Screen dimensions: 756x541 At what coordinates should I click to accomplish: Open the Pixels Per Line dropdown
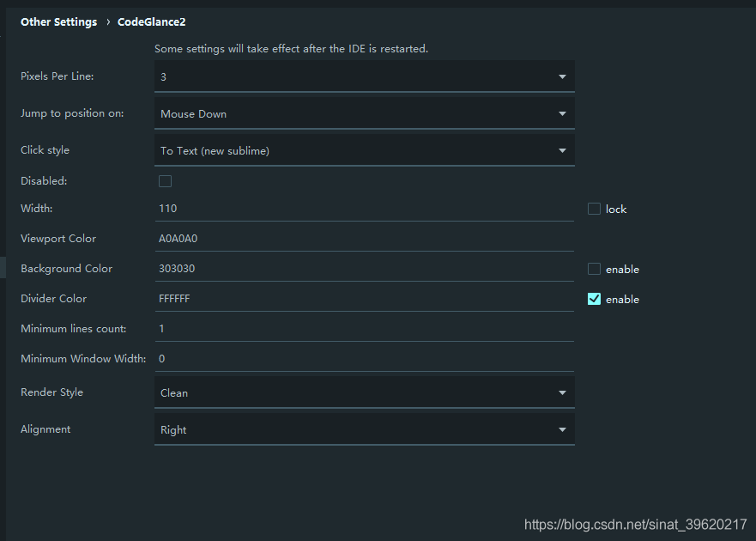point(365,76)
